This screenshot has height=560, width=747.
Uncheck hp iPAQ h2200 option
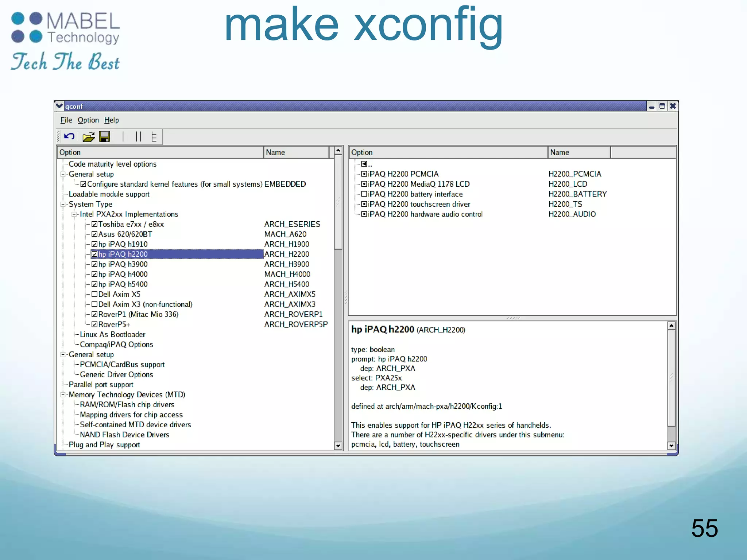point(94,254)
